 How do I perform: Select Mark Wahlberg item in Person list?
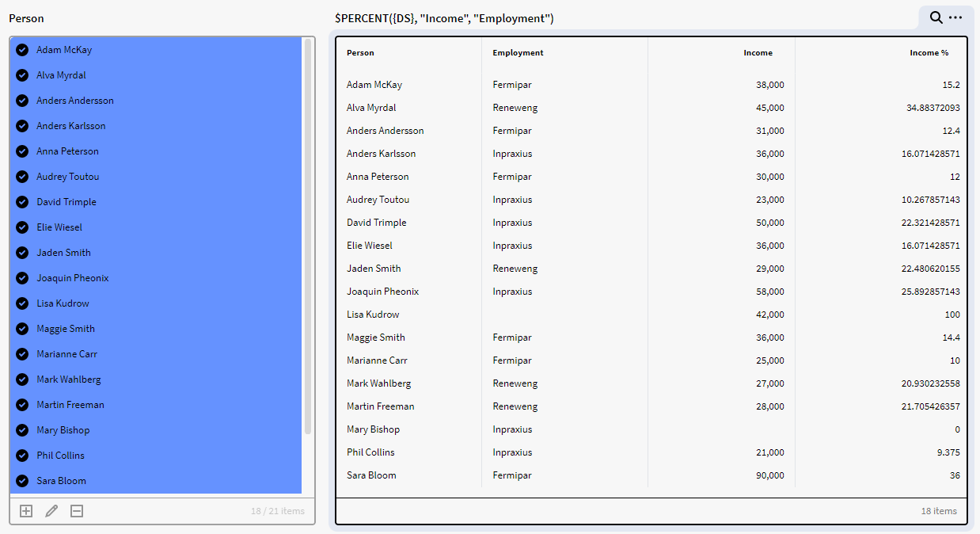[x=69, y=380]
